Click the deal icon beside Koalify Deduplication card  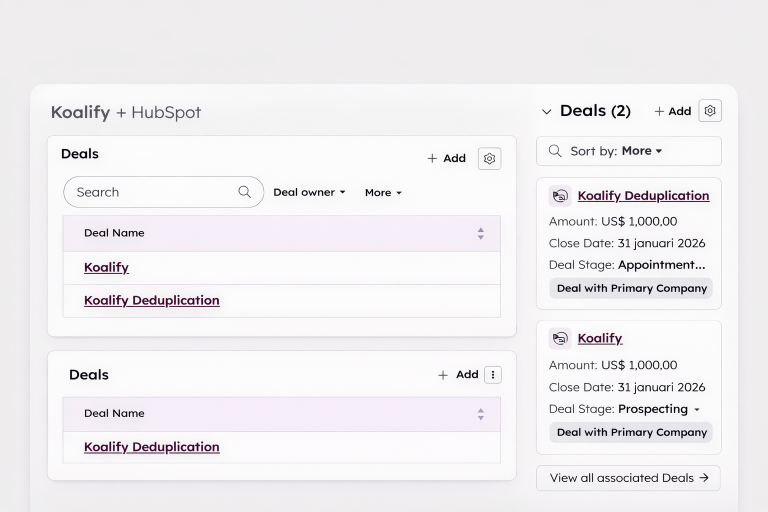click(560, 196)
